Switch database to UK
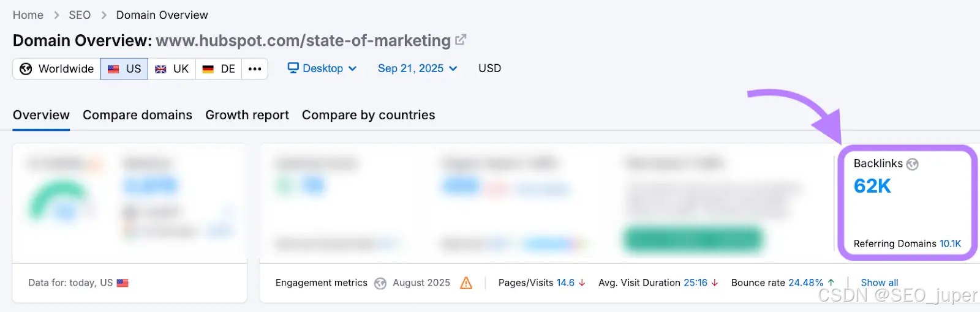This screenshot has height=312, width=980. click(172, 69)
